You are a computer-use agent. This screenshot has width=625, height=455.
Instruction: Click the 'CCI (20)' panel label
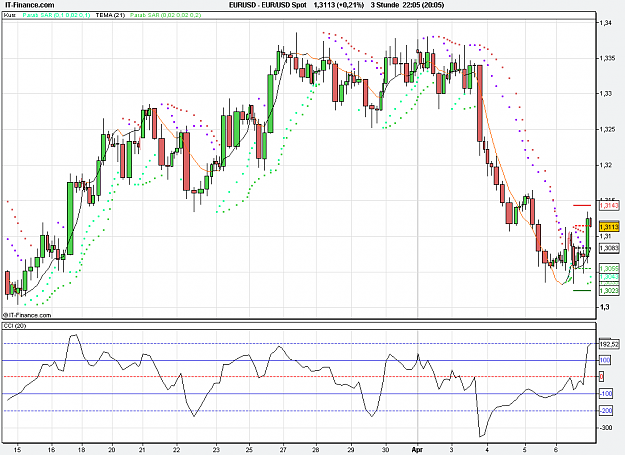14,326
